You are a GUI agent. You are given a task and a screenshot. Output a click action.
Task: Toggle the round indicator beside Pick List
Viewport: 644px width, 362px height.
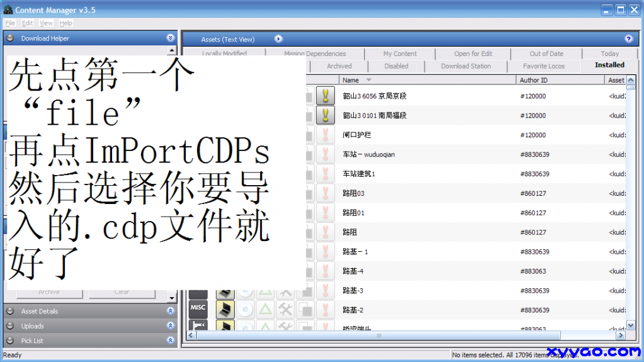click(x=10, y=341)
